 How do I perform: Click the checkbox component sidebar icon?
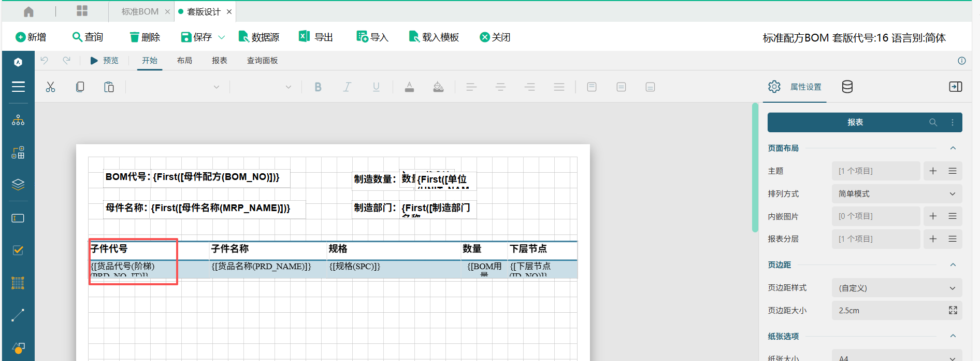(x=18, y=251)
